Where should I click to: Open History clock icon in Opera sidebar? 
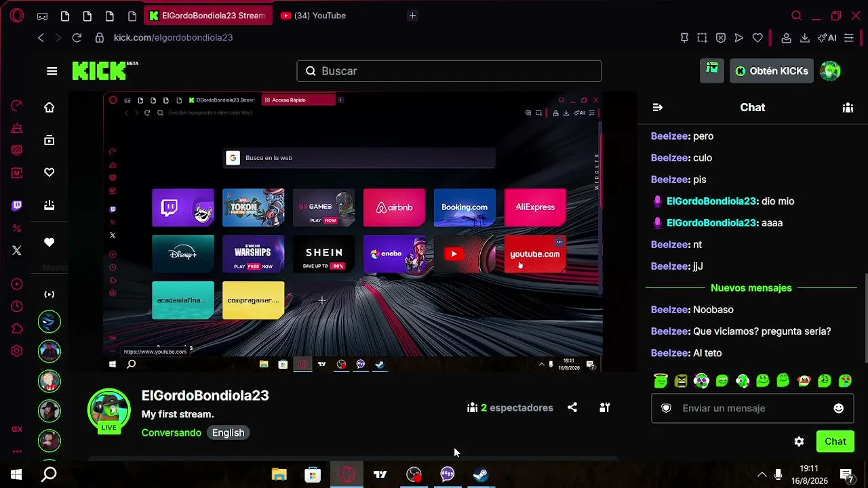(x=17, y=306)
